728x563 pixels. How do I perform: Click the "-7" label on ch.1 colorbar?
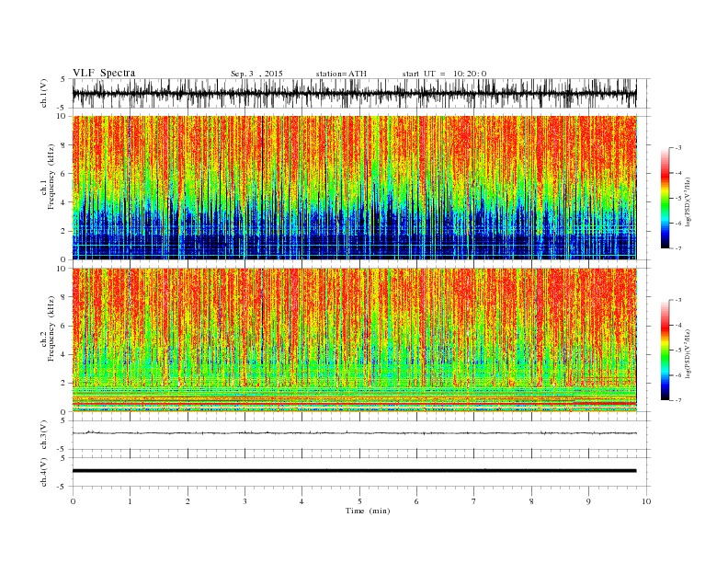(677, 248)
